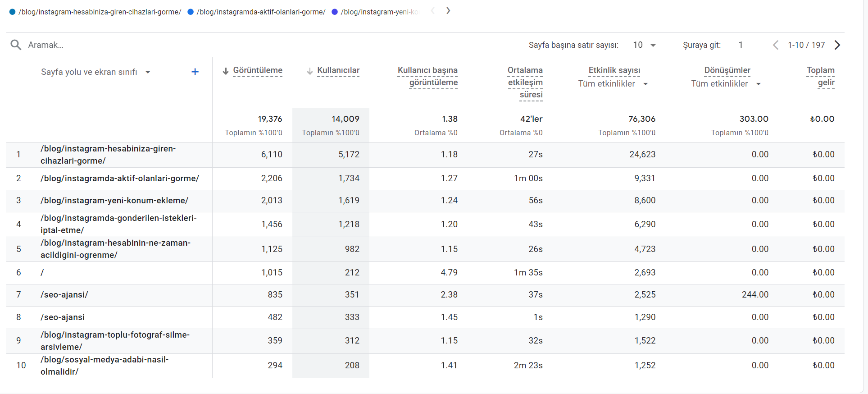Viewport: 868px width, 394px height.
Task: Click the sort arrow beside Görüntüleme
Action: (226, 71)
